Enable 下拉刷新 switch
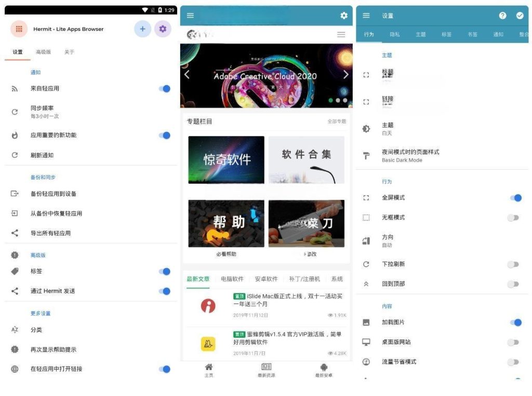 [x=513, y=264]
